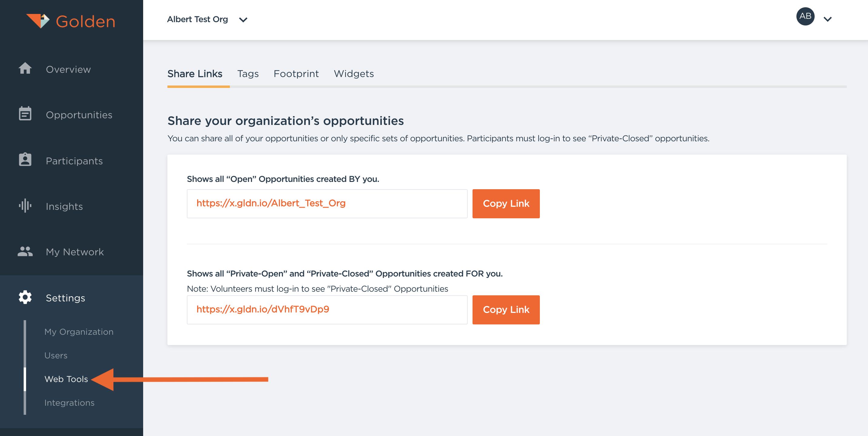Go to Users settings
868x436 pixels.
click(x=56, y=355)
